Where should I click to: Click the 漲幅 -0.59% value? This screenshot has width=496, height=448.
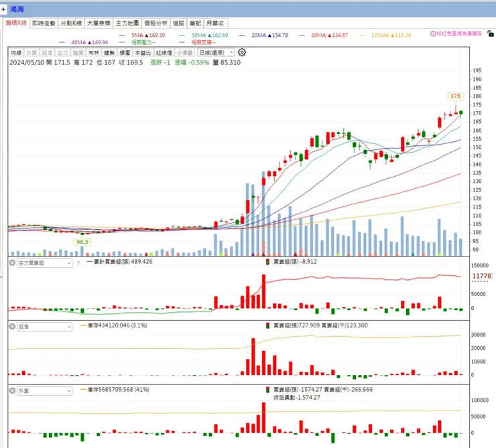192,62
